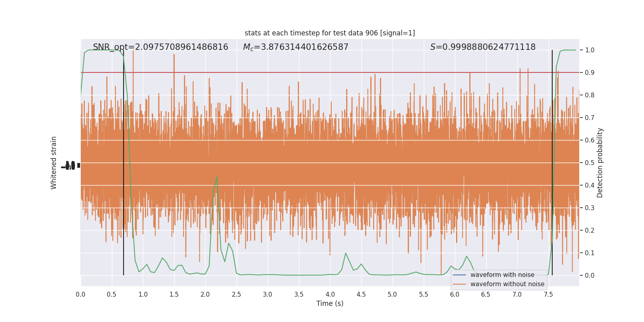Select the 0.1 tick on the Detection probability axis
The height and width of the screenshot is (322, 644).
tap(590, 253)
